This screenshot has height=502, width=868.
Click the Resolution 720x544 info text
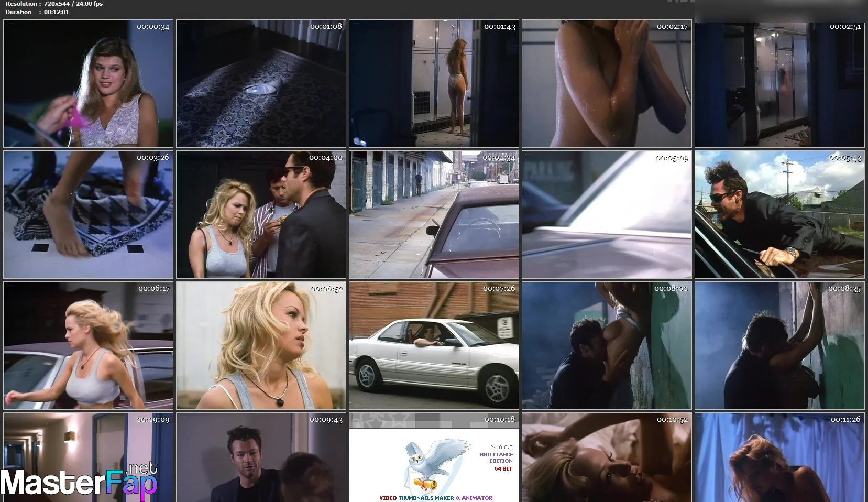(54, 4)
